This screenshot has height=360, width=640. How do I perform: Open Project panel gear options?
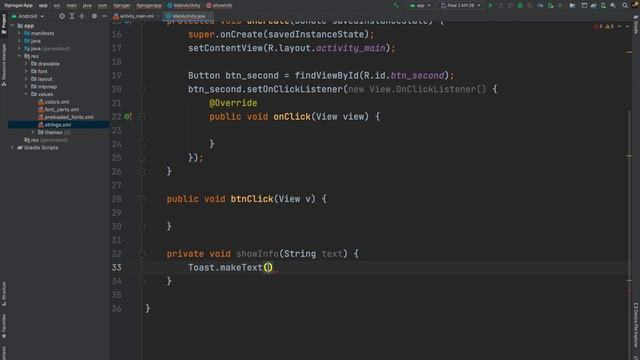[94, 16]
